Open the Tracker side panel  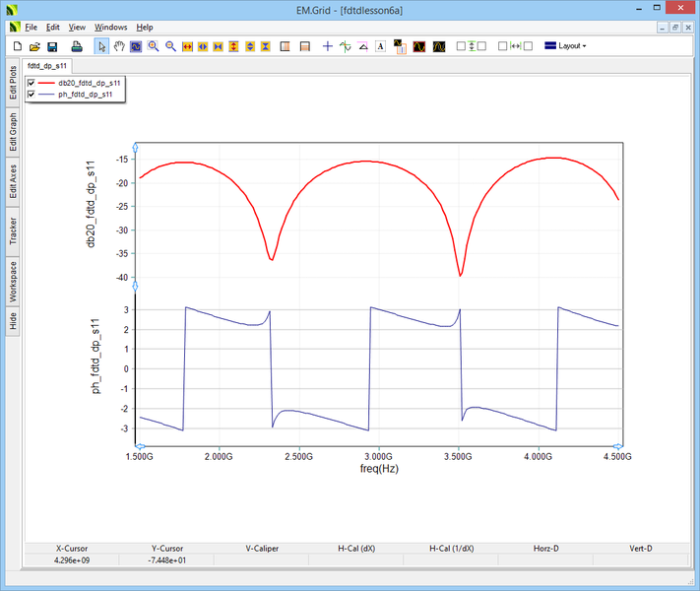point(13,230)
